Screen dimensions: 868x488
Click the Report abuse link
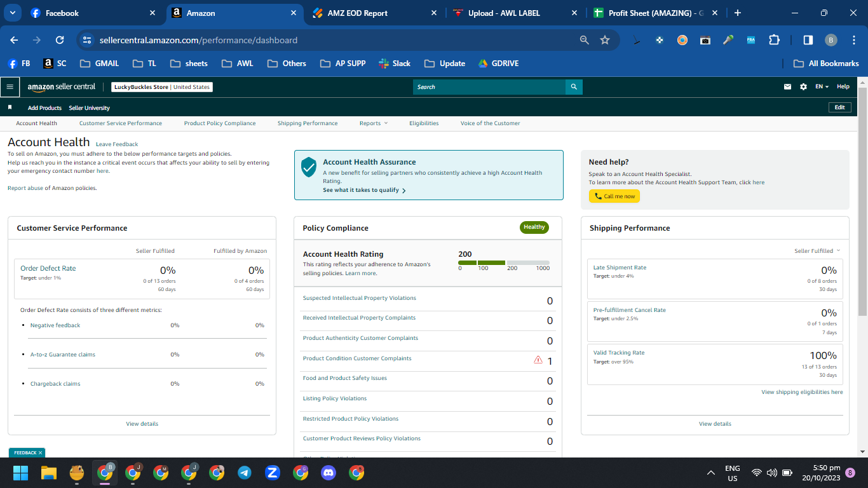(25, 188)
